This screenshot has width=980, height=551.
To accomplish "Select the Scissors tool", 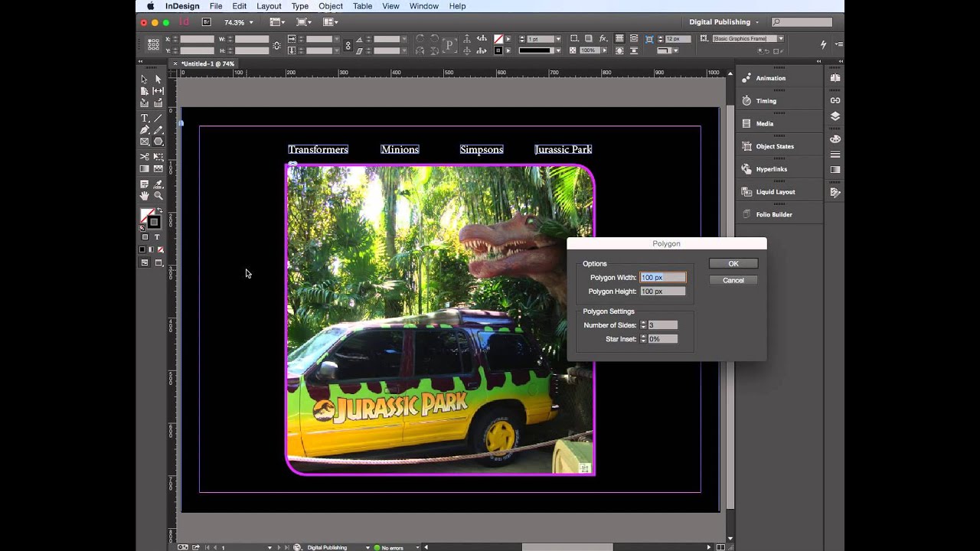I will pyautogui.click(x=144, y=157).
